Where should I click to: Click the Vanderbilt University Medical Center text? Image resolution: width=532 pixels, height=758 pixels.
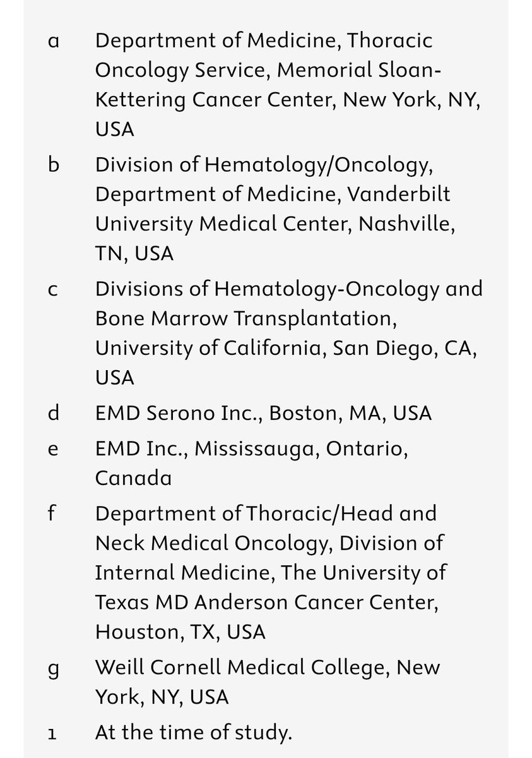[x=273, y=210]
